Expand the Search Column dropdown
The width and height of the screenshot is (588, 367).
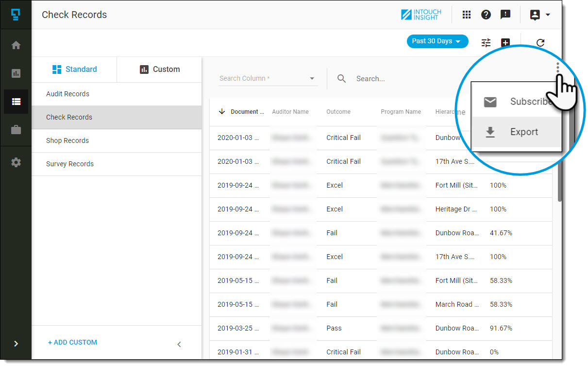pyautogui.click(x=268, y=79)
